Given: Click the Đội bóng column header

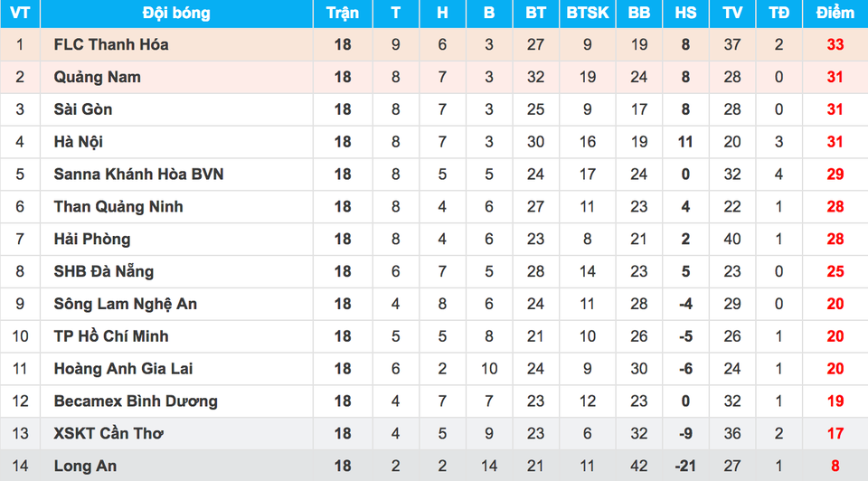Looking at the screenshot, I should [176, 13].
